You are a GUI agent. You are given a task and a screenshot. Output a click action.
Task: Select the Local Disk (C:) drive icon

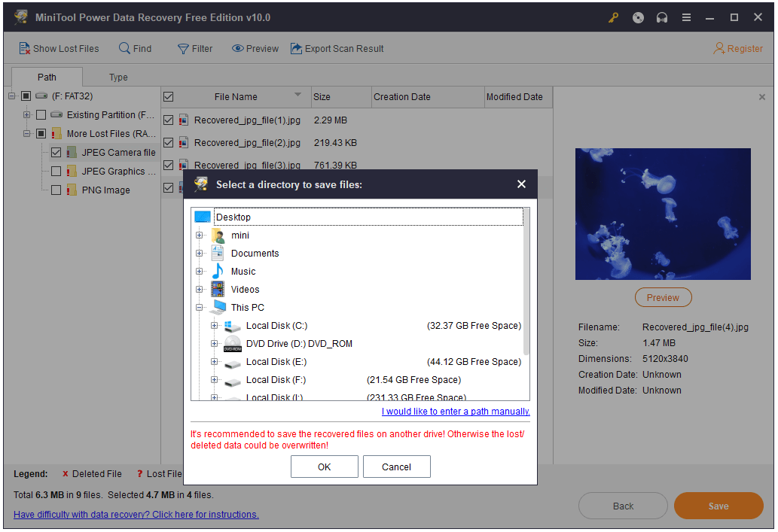coord(233,327)
